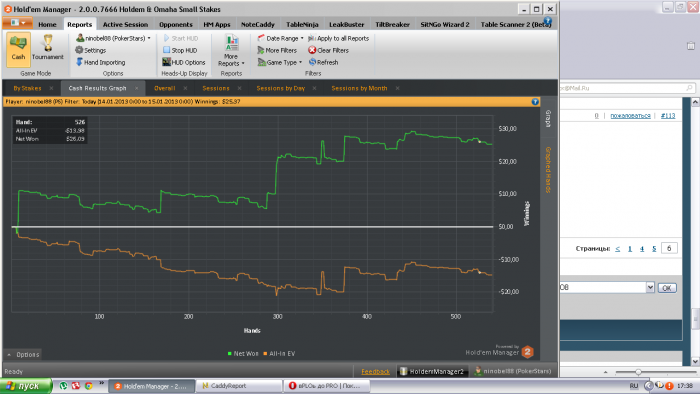Close Sessions by Month tab
Viewport: 700px width, 394px height.
397,88
